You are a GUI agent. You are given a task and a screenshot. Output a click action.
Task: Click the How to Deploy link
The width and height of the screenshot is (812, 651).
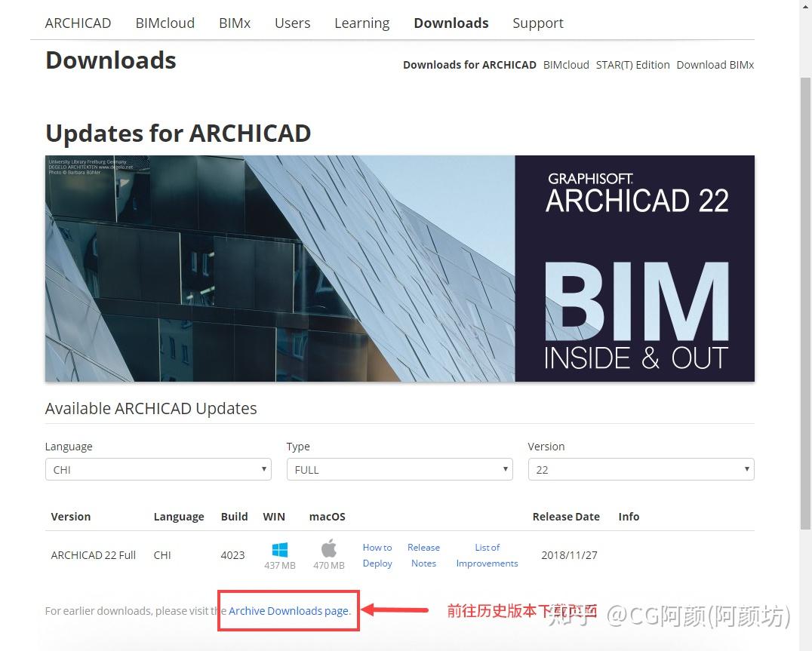coord(377,554)
